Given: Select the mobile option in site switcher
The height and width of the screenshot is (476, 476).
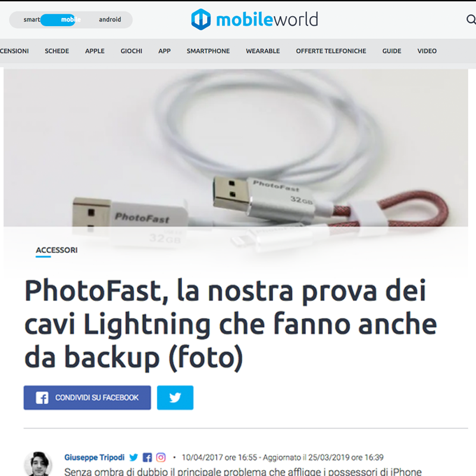Looking at the screenshot, I should coord(71,20).
